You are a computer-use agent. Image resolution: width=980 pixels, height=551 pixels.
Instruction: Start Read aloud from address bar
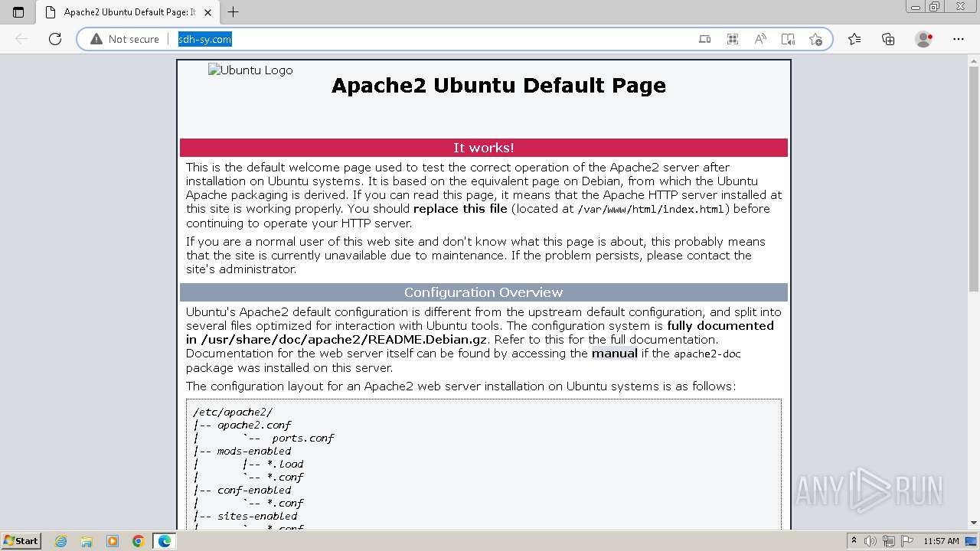click(760, 39)
